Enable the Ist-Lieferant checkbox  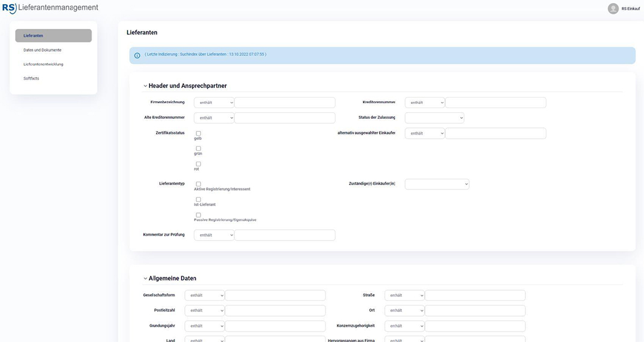[198, 199]
